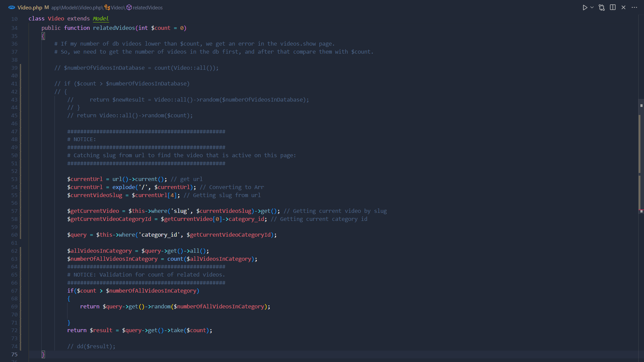Click the class symbol icon before the Video breadcrumb
The image size is (644, 362).
pyautogui.click(x=107, y=7)
